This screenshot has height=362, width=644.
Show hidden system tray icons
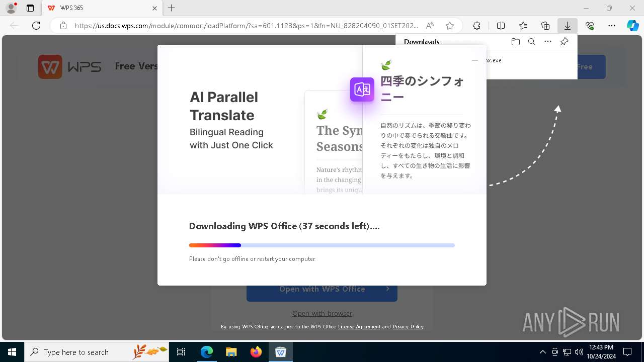[x=542, y=352]
